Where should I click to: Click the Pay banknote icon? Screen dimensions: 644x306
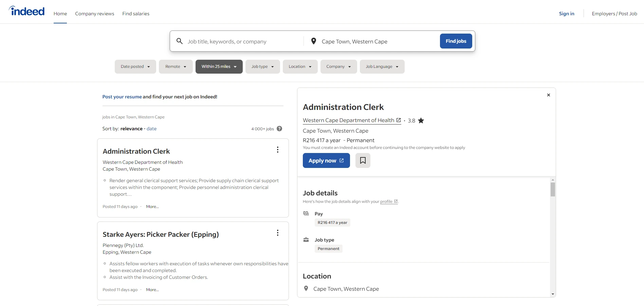pos(306,213)
